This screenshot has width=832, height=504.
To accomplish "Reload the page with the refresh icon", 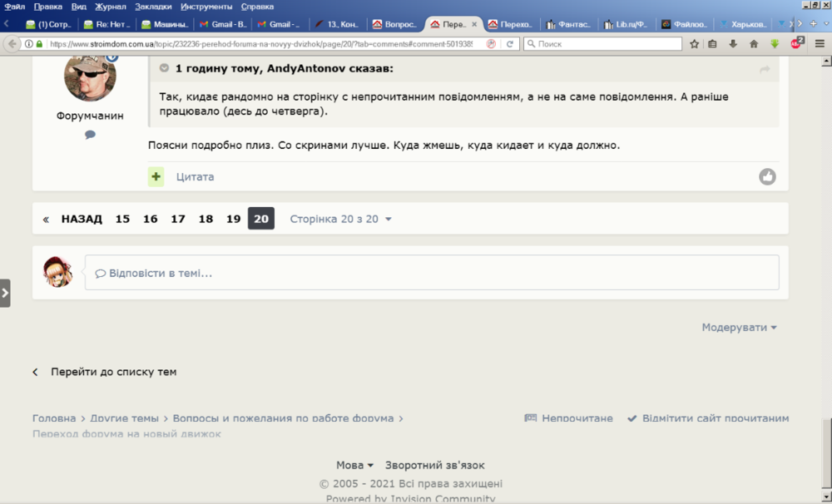I will point(508,45).
